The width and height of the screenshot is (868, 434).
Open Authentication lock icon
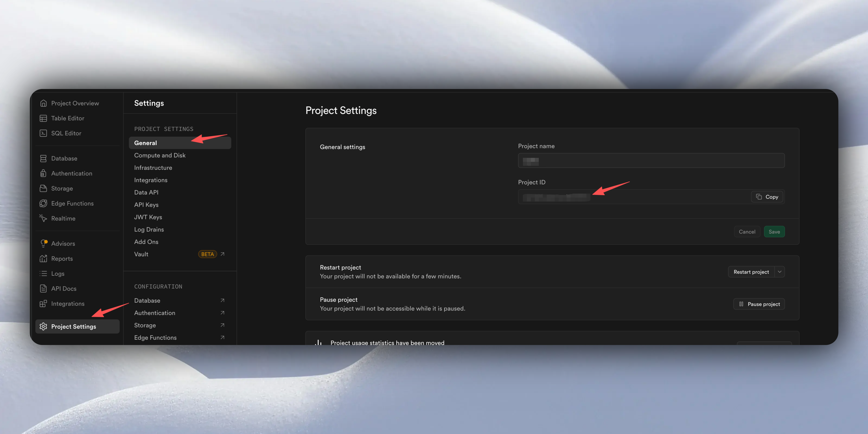(43, 173)
